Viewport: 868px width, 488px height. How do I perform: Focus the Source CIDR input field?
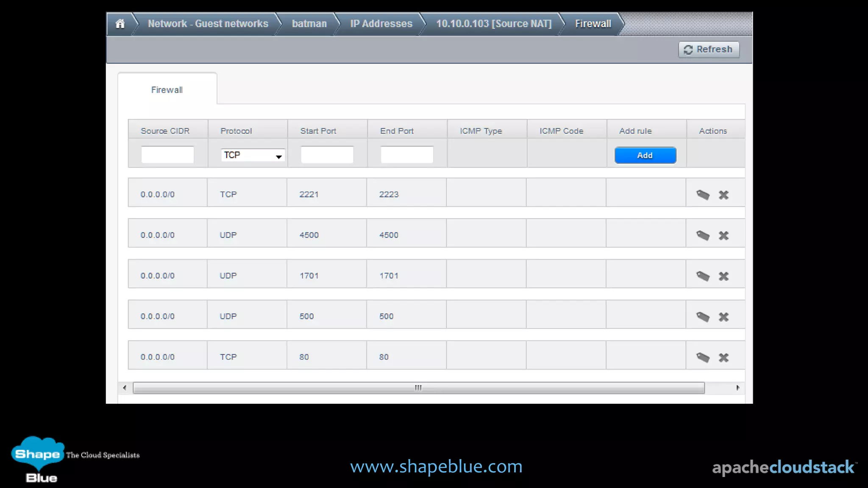(167, 155)
